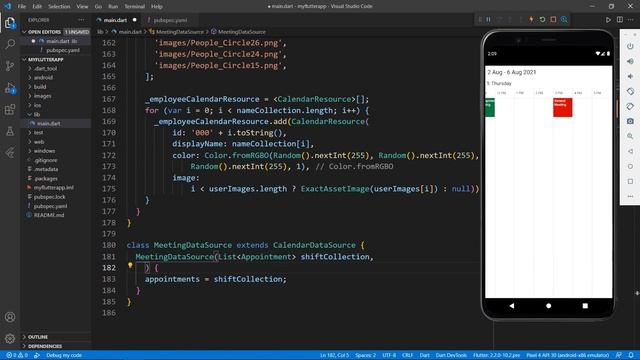This screenshot has width=640, height=360.
Task: Expand the Outline section
Action: [x=38, y=337]
